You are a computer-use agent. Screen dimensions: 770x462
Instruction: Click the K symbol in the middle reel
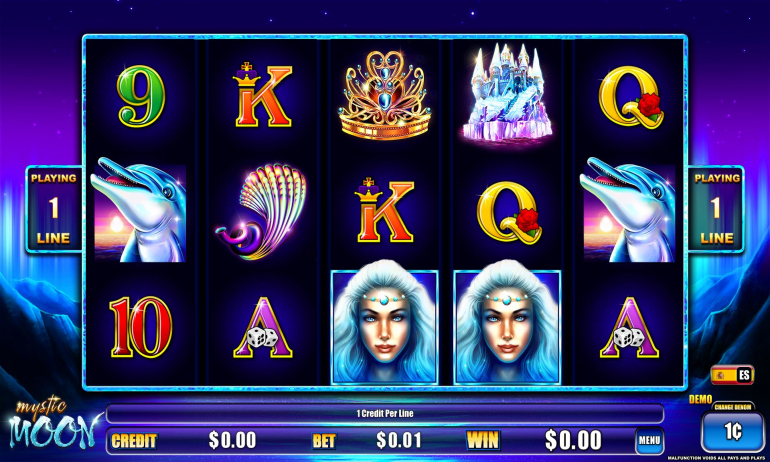[x=385, y=211]
